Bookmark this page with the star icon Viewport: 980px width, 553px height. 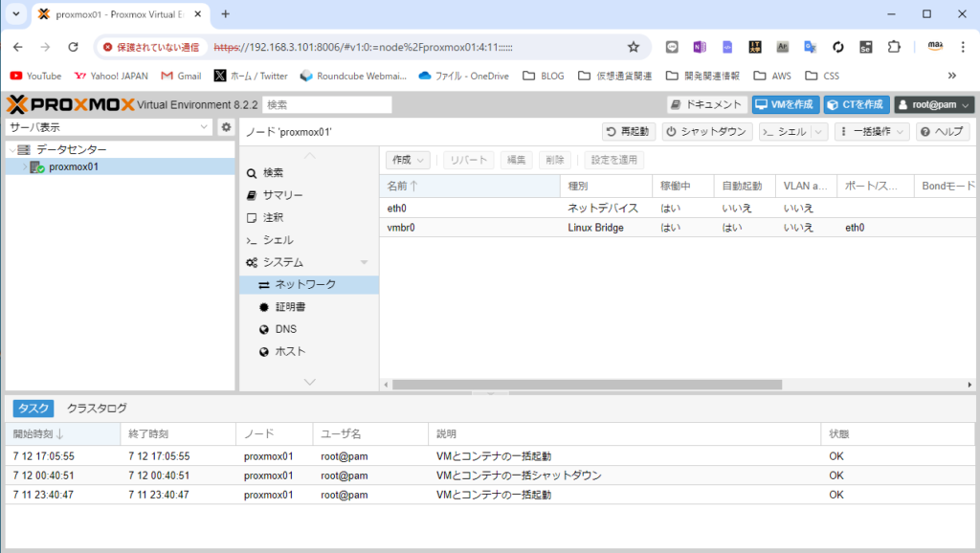click(633, 46)
